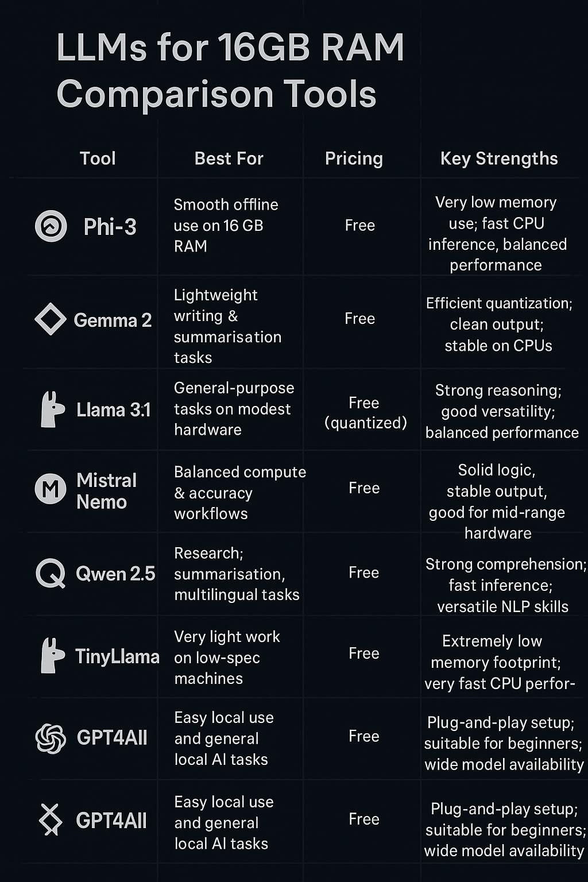Click the 'LLMs for 16GB RAM' title
The image size is (588, 882).
230,47
